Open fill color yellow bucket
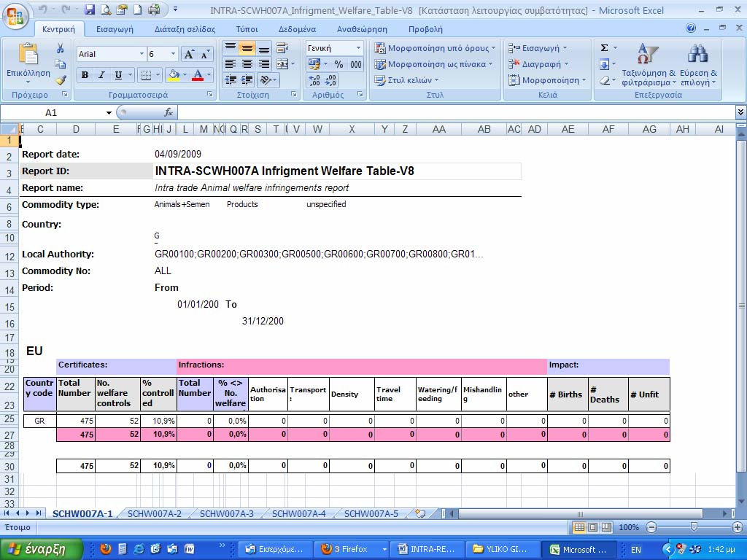The width and height of the screenshot is (747, 560). point(174,75)
